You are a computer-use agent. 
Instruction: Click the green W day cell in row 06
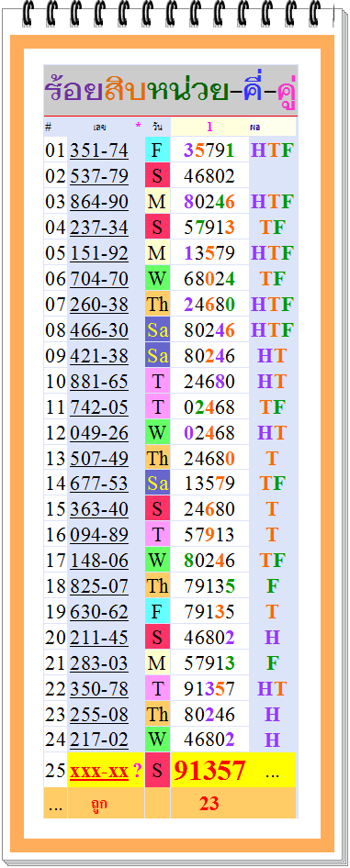pos(157,278)
